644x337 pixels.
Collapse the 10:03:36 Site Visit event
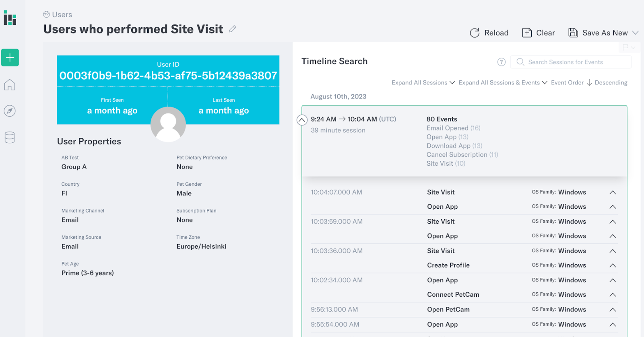[613, 251]
